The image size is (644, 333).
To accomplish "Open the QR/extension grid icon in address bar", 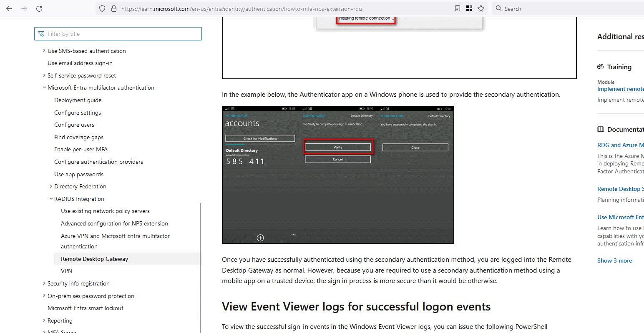I will [469, 8].
